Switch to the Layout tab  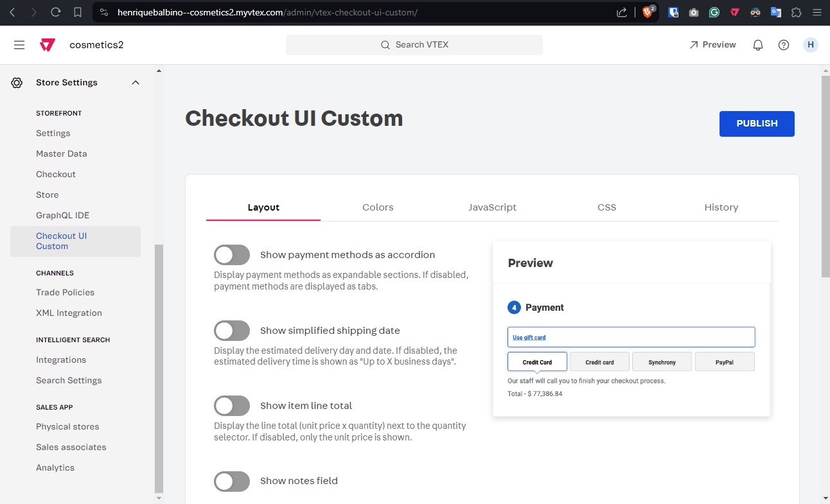(x=263, y=207)
